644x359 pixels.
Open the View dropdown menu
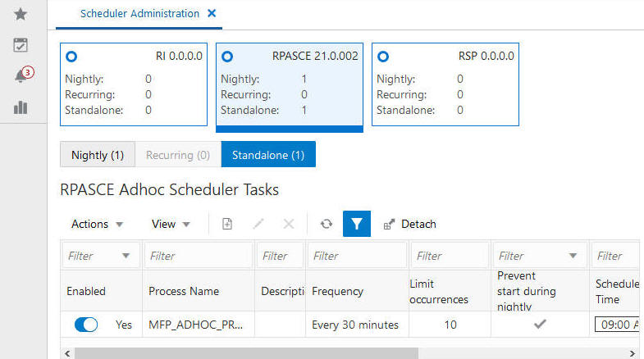point(171,224)
